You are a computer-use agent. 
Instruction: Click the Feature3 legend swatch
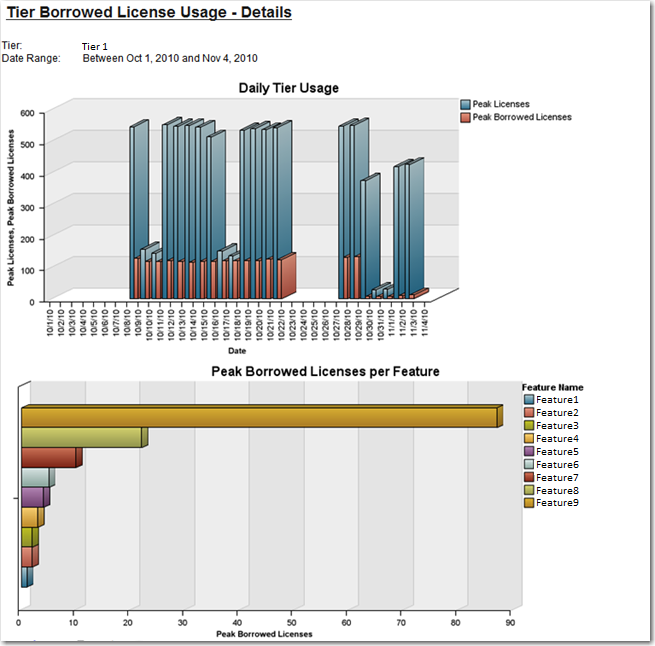(x=529, y=426)
